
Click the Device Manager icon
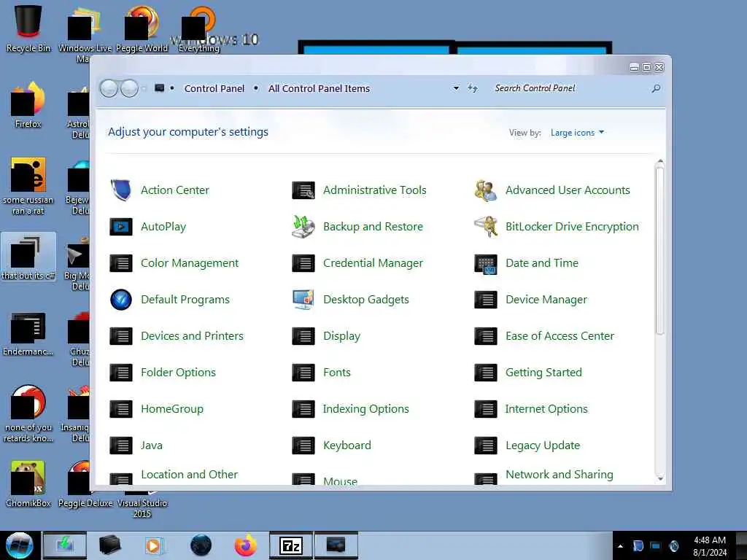pyautogui.click(x=486, y=300)
